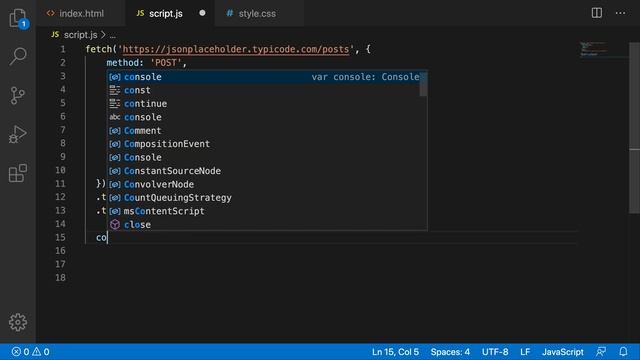Click the HTML file icon on index.html tab
The width and height of the screenshot is (640, 360).
click(x=50, y=13)
